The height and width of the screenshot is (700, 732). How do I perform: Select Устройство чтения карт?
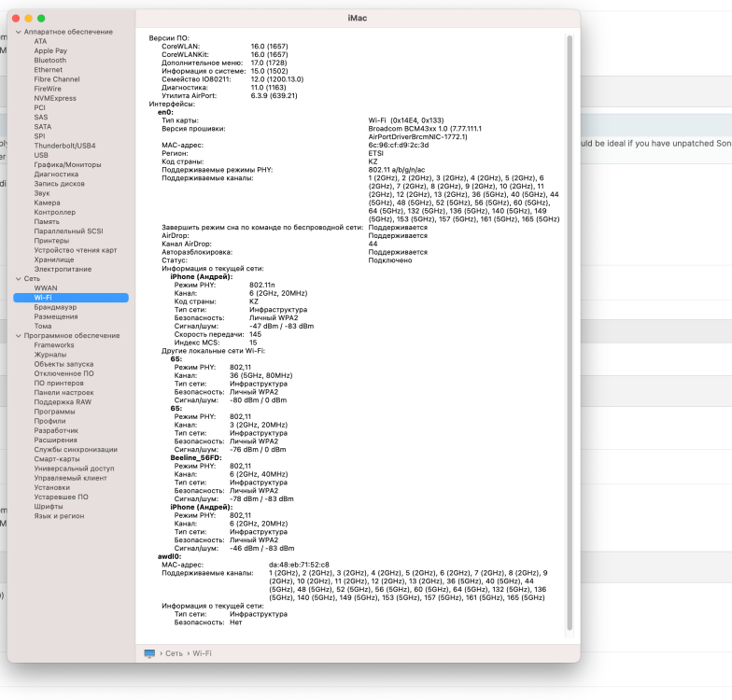(x=76, y=250)
